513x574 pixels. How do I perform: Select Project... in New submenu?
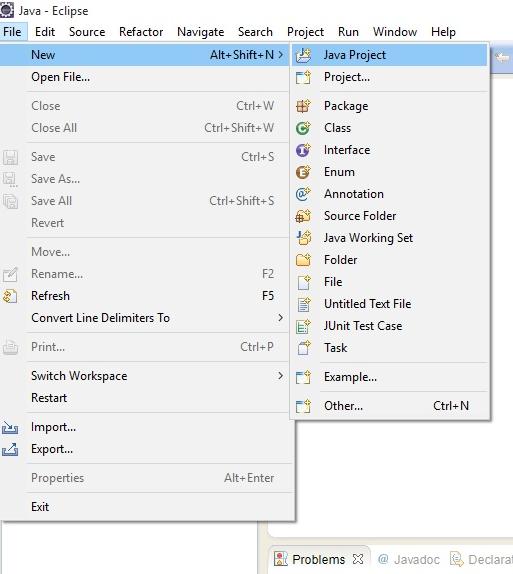pos(390,77)
